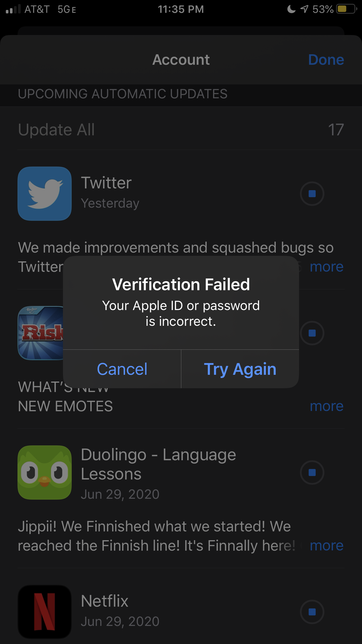The width and height of the screenshot is (362, 644).
Task: Cancel the Verification Failed dialog
Action: pyautogui.click(x=122, y=369)
